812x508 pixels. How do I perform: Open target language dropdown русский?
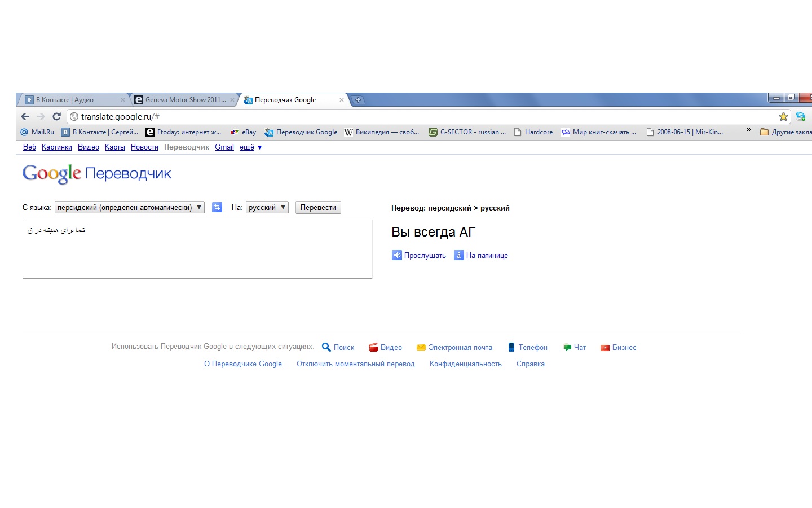267,207
